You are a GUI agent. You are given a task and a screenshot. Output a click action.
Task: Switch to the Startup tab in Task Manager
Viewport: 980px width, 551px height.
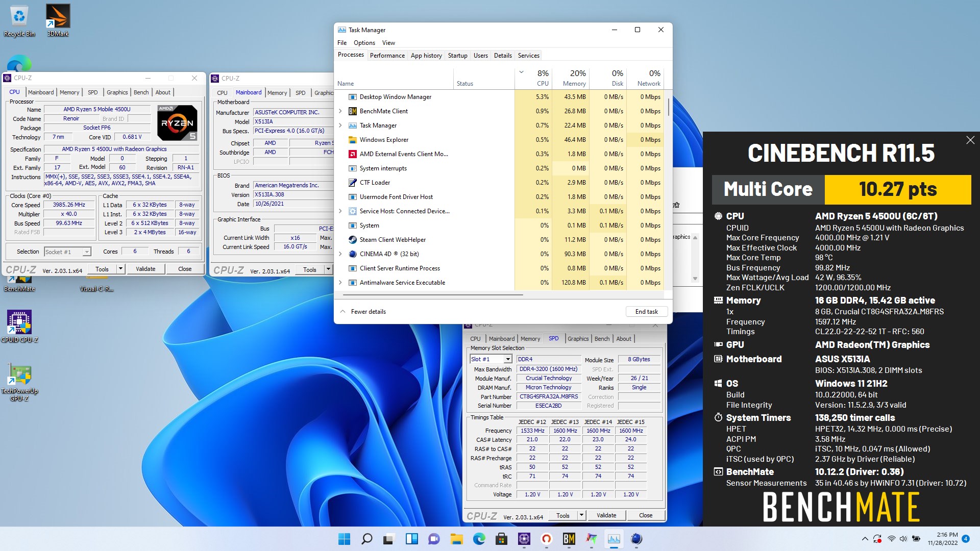(458, 56)
